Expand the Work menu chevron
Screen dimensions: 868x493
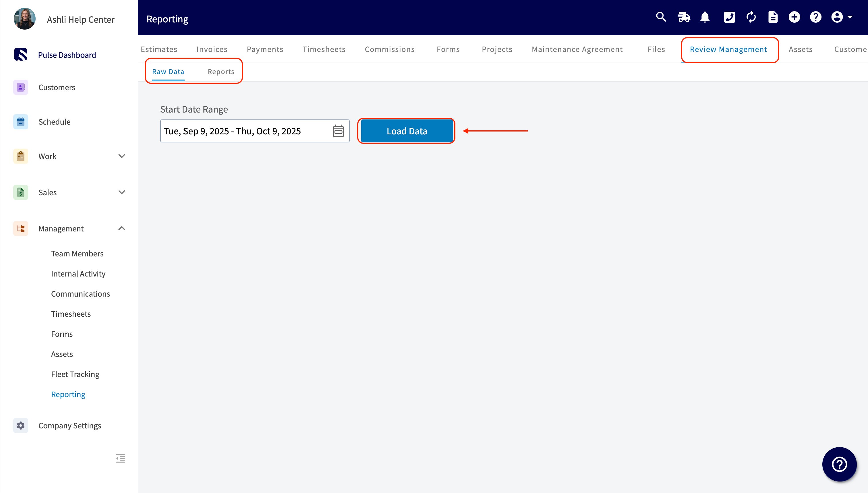122,156
